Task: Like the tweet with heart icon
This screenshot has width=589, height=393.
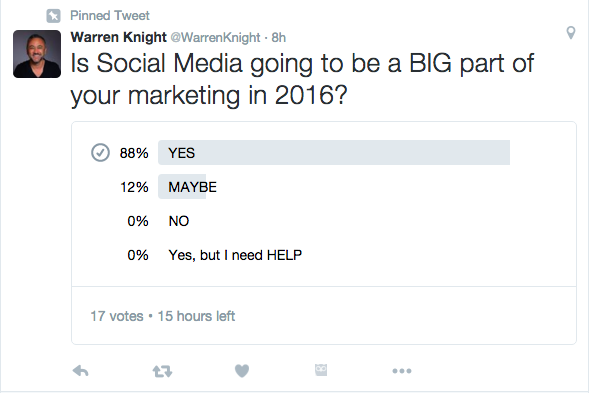Action: click(242, 371)
